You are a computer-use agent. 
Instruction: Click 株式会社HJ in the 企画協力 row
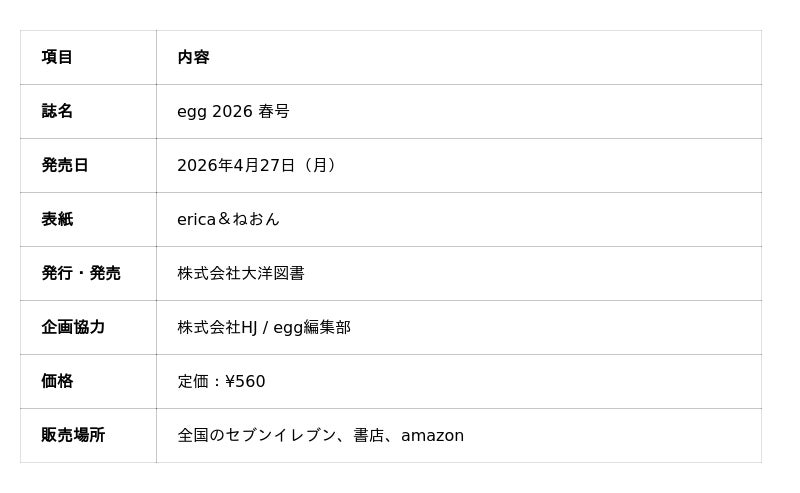click(217, 327)
